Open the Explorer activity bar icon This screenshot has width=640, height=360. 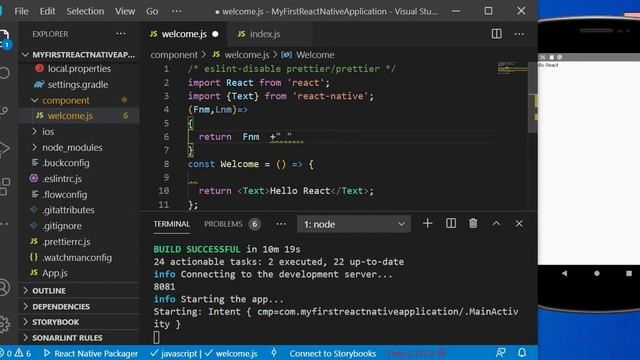coord(4,39)
